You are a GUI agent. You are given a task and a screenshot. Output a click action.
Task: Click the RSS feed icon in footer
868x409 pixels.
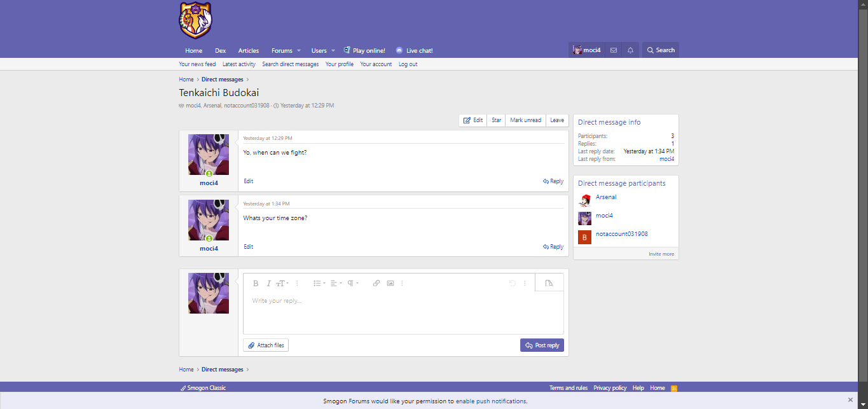click(674, 388)
